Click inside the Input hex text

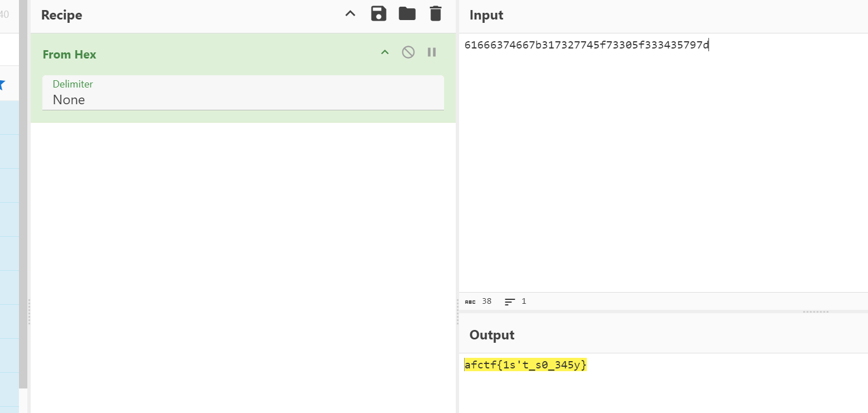tap(586, 45)
